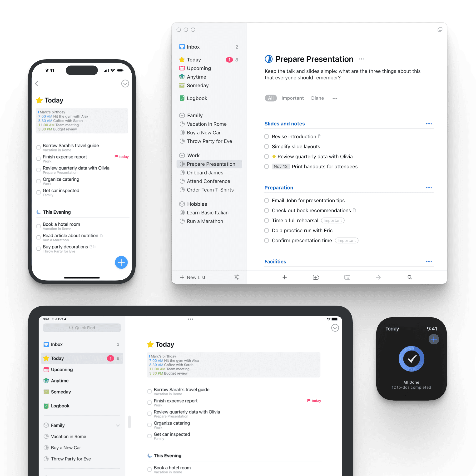Toggle the Simplify slide layouts checkbox
Screen dimensions: 476x476
click(x=266, y=146)
